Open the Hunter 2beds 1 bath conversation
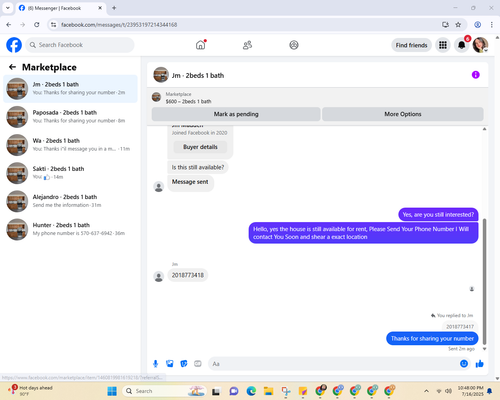 [70, 229]
